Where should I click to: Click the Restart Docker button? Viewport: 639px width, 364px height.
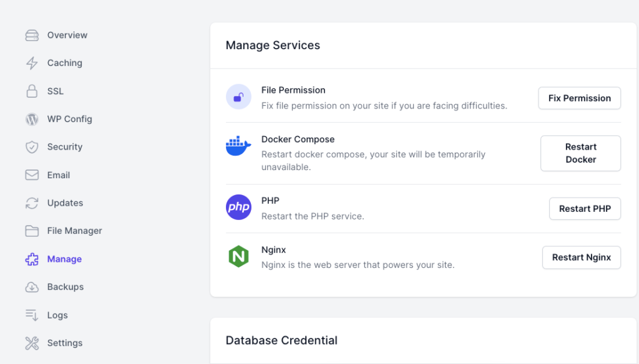coord(580,153)
